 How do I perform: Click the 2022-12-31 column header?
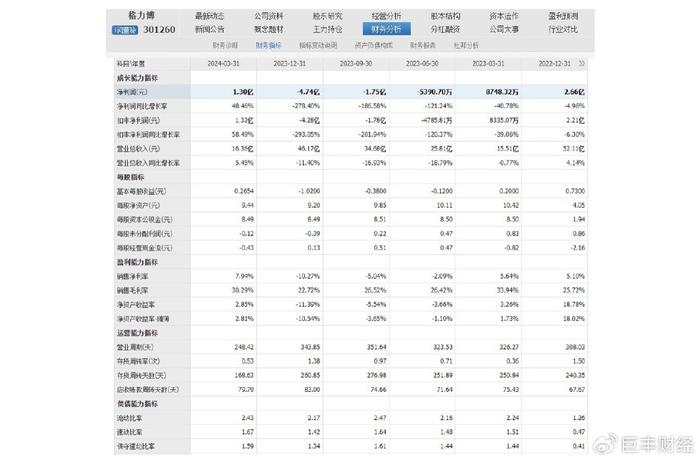554,64
